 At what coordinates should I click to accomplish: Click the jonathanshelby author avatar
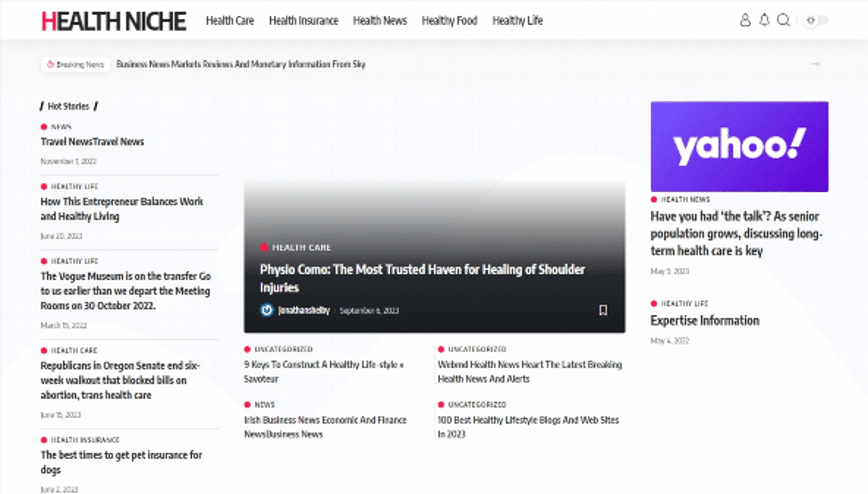click(267, 310)
